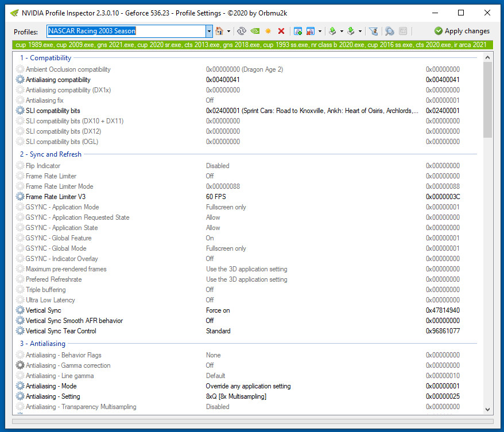The width and height of the screenshot is (504, 432).
Task: Refresh the current profile settings
Action: click(x=242, y=31)
